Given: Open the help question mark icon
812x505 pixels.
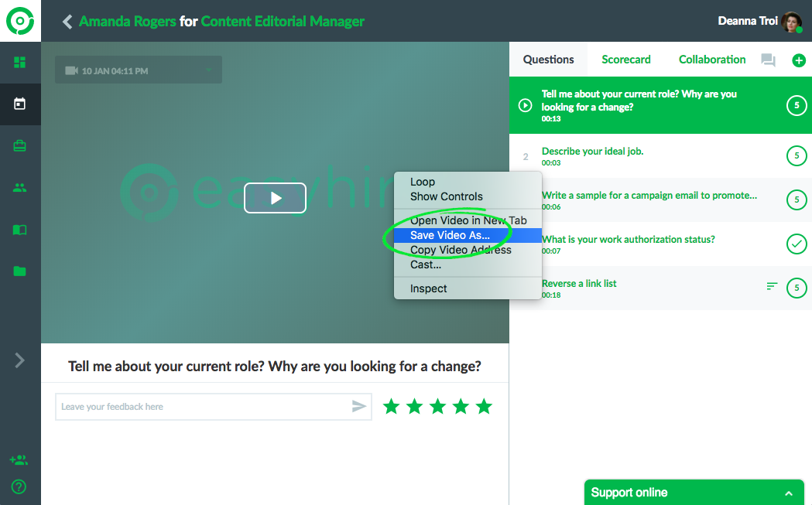Looking at the screenshot, I should 19,487.
